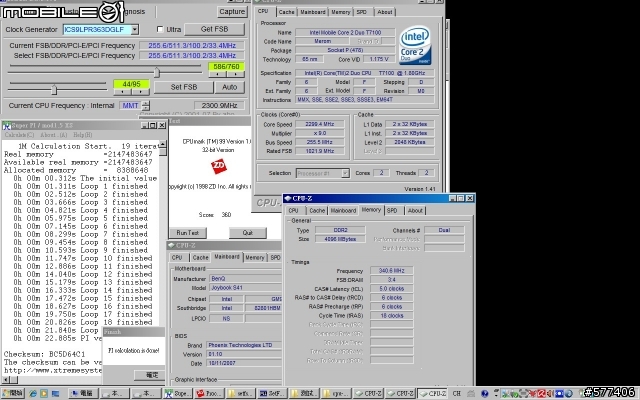The image size is (640, 400).
Task: Open the Start menu button on taskbar
Action: tap(13, 394)
